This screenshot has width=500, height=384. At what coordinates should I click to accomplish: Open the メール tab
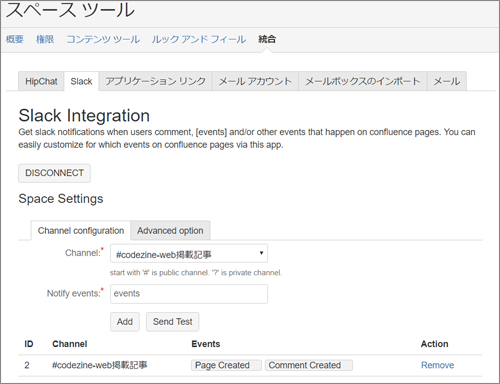(x=447, y=81)
